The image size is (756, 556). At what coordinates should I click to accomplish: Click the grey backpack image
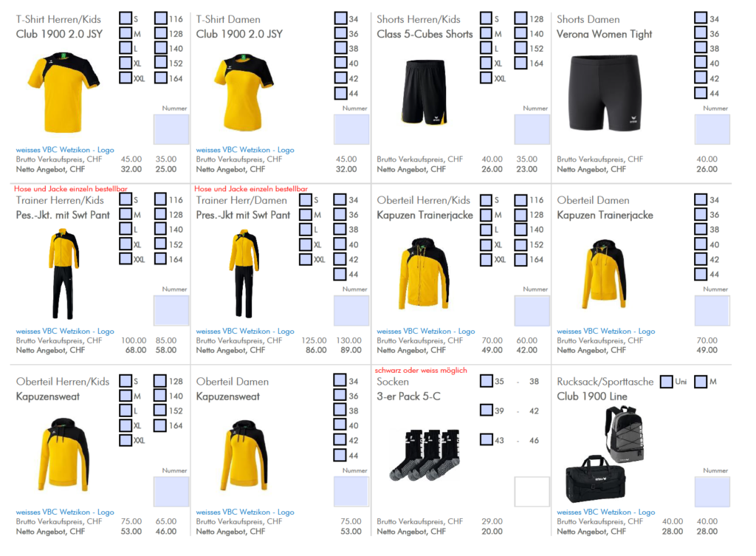[625, 433]
